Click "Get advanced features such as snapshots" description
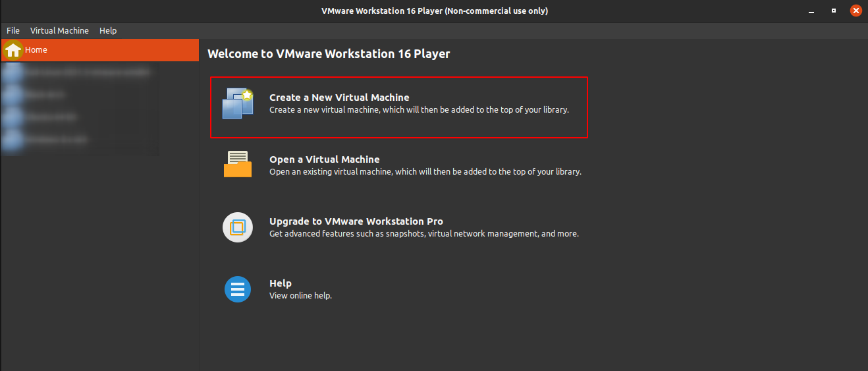868x371 pixels. tap(424, 234)
